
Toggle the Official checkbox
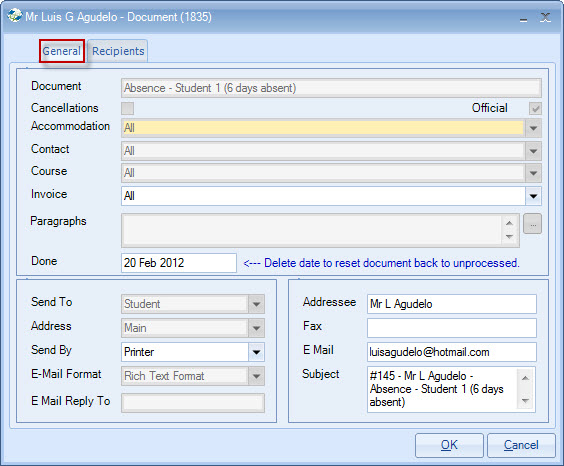(535, 108)
